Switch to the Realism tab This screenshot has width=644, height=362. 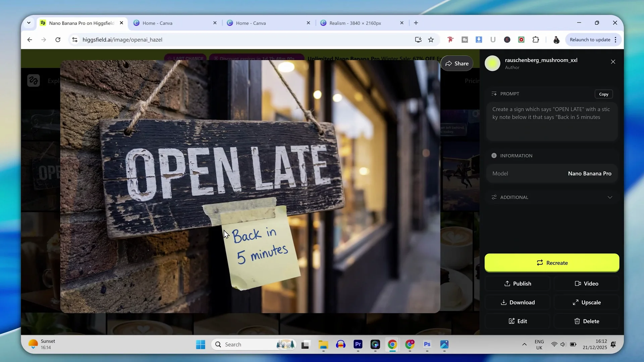coord(355,23)
